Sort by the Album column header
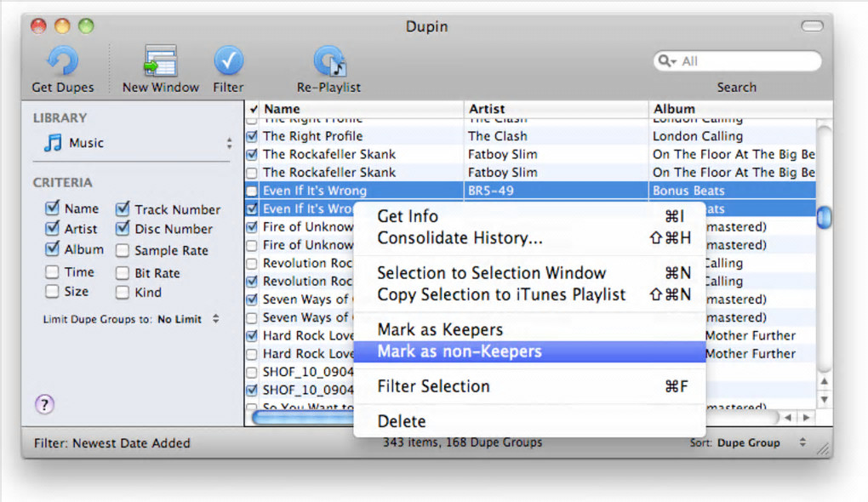The width and height of the screenshot is (868, 502). pyautogui.click(x=740, y=108)
